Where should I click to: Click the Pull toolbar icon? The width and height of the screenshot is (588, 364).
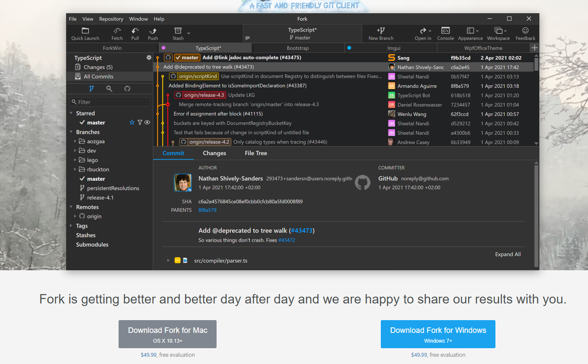(x=135, y=31)
